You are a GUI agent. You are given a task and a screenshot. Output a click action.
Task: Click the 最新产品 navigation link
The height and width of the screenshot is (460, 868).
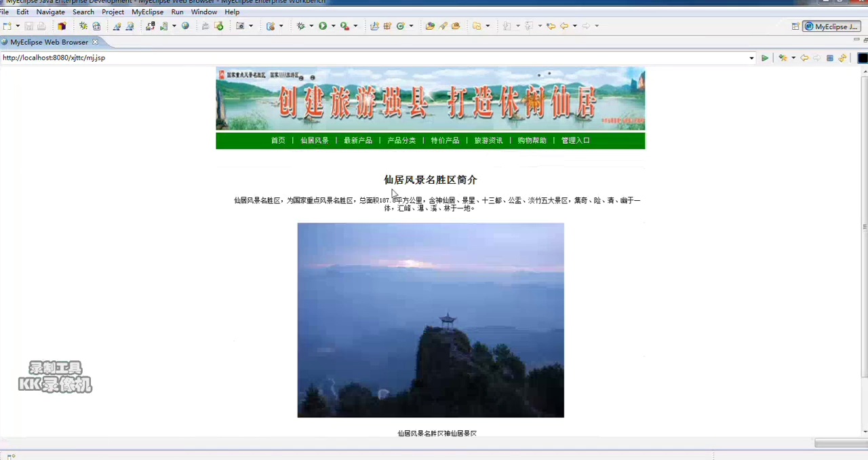tap(358, 141)
